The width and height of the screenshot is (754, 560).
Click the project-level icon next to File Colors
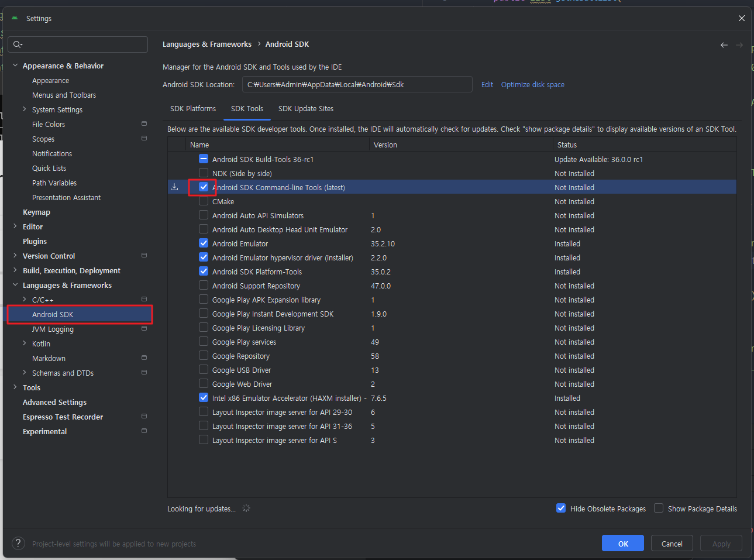click(x=144, y=124)
